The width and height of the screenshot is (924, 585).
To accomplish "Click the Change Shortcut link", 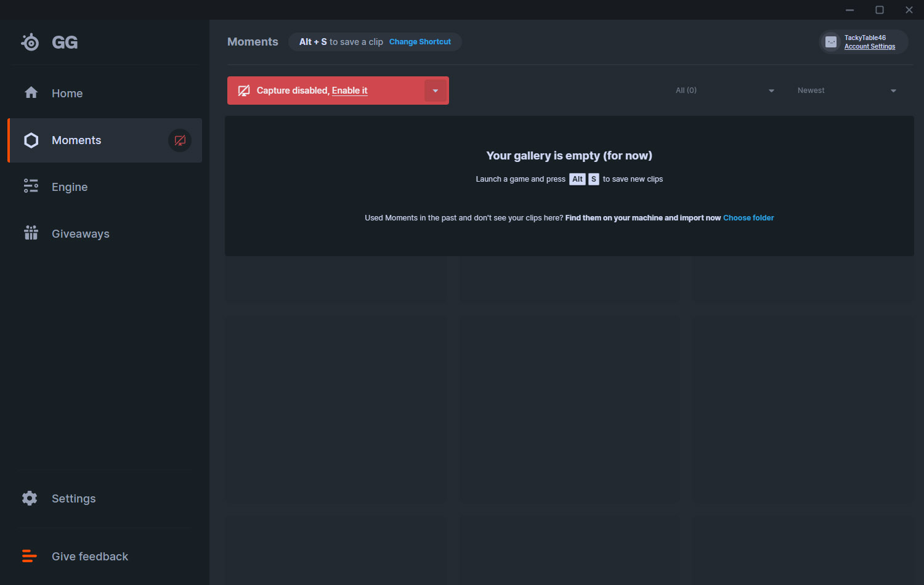I will pyautogui.click(x=420, y=42).
